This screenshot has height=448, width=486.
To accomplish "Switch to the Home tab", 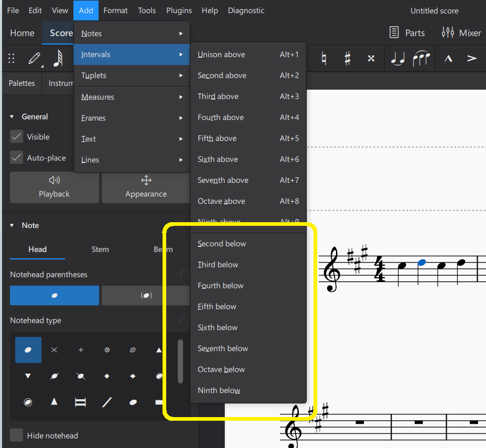I will pos(22,32).
